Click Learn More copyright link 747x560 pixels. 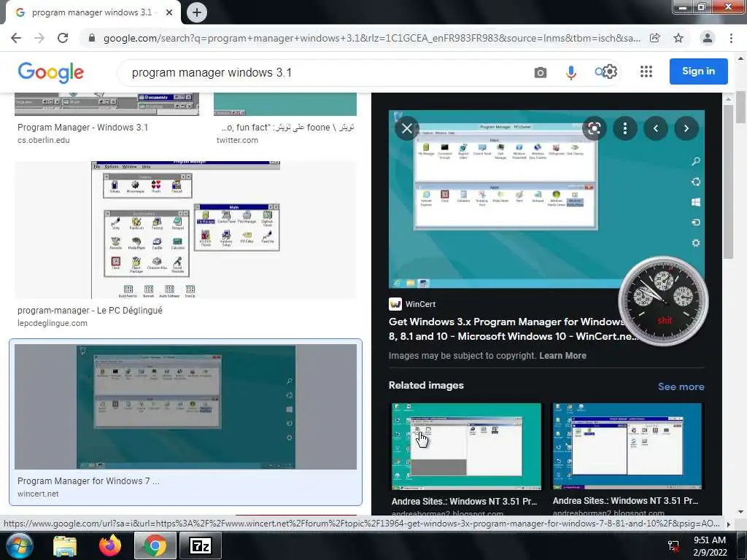coord(562,356)
